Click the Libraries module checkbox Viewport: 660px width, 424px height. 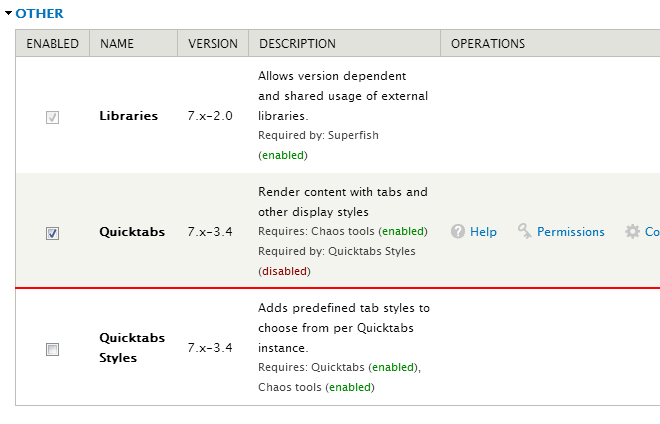point(52,117)
